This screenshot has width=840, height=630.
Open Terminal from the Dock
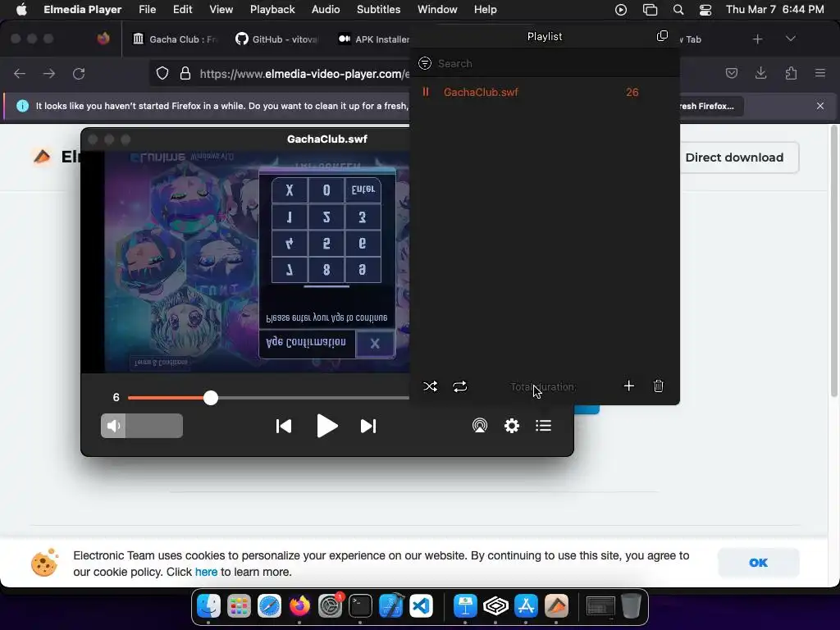coord(360,606)
